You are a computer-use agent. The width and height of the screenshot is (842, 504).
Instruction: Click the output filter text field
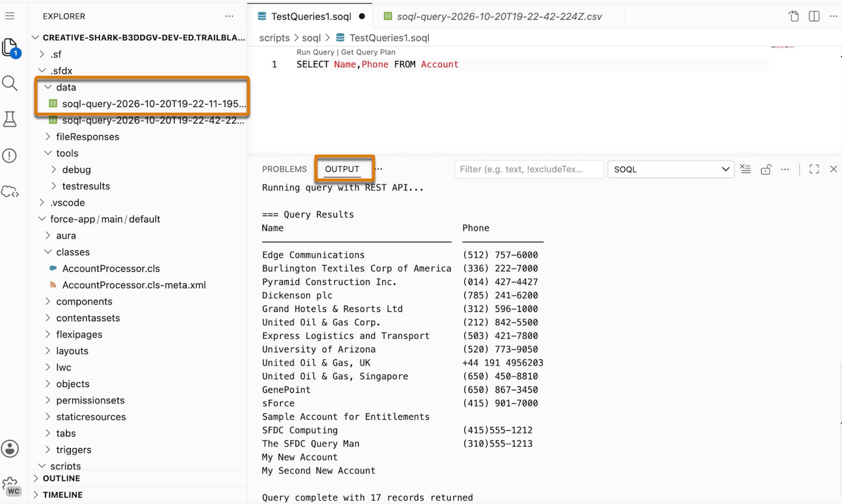click(x=529, y=169)
